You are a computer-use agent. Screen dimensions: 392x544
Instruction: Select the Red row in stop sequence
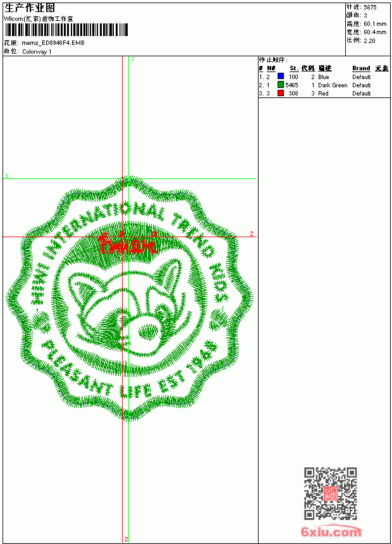click(324, 94)
